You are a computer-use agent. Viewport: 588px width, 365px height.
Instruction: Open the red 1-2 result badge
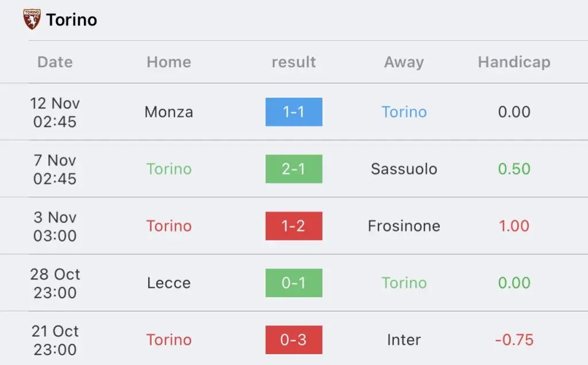pos(293,226)
